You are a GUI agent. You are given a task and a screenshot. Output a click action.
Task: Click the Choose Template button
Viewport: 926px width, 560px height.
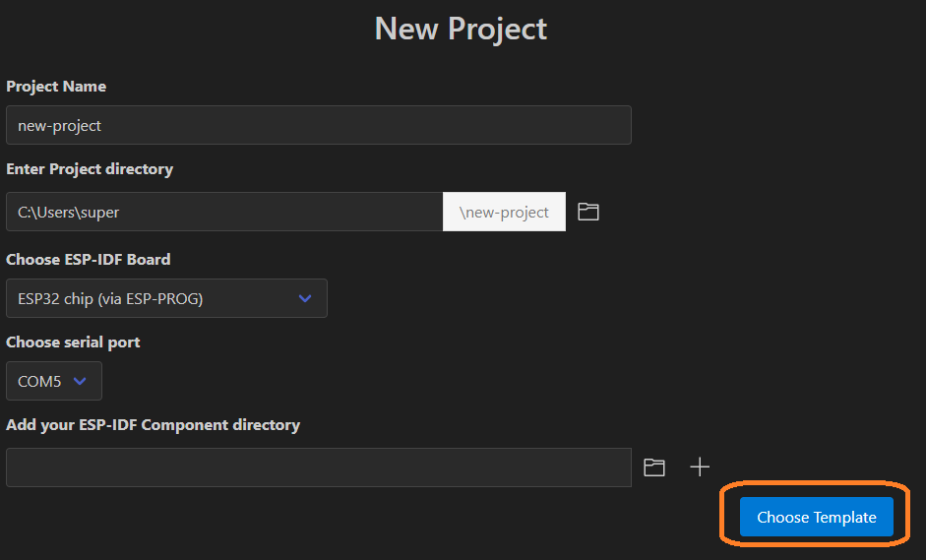coord(816,517)
